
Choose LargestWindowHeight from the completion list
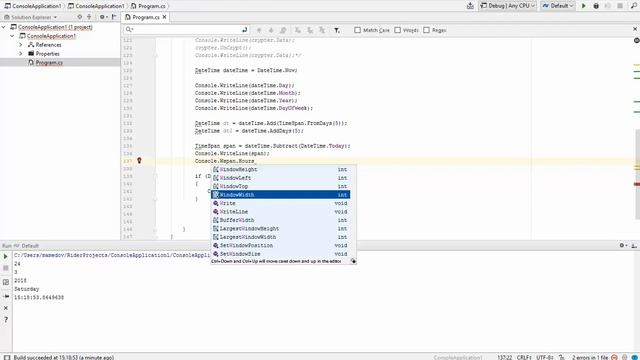point(280,229)
